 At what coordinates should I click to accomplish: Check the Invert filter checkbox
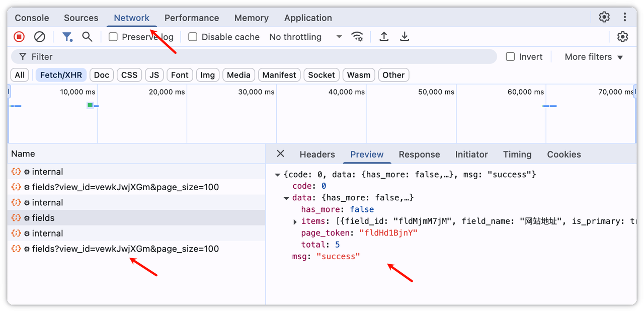tap(510, 57)
